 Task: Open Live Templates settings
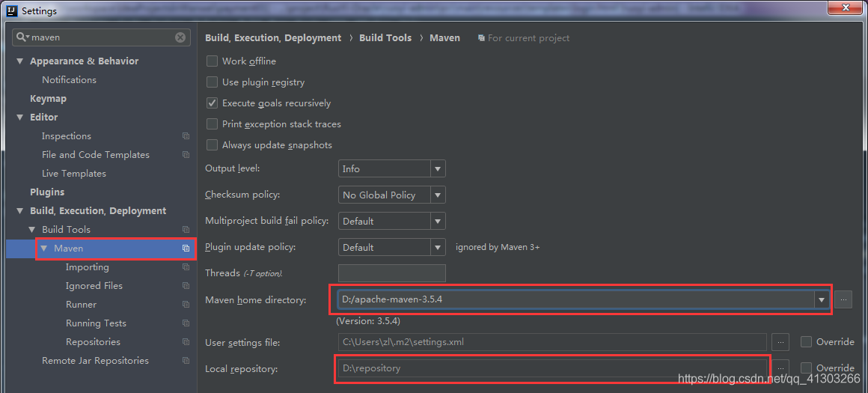(x=74, y=174)
